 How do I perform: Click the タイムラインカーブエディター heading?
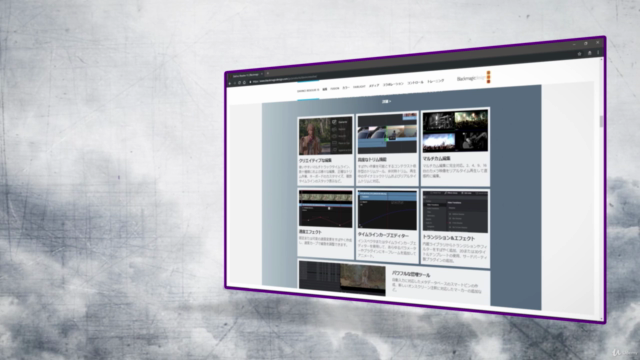click(x=383, y=235)
